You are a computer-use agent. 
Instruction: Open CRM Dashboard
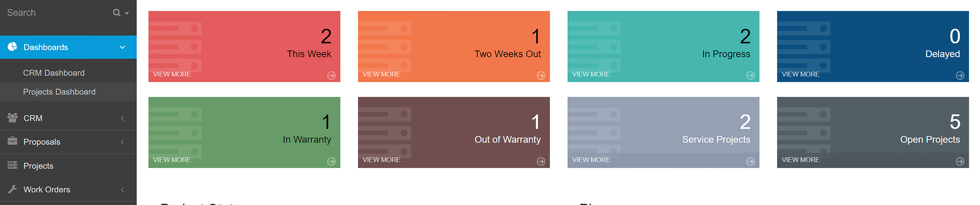tap(54, 73)
